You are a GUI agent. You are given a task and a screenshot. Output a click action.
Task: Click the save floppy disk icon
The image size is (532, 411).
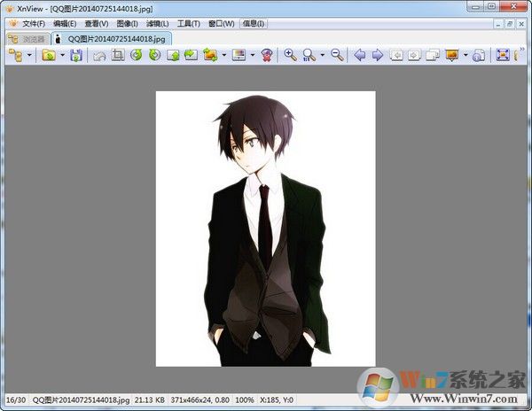click(x=76, y=55)
